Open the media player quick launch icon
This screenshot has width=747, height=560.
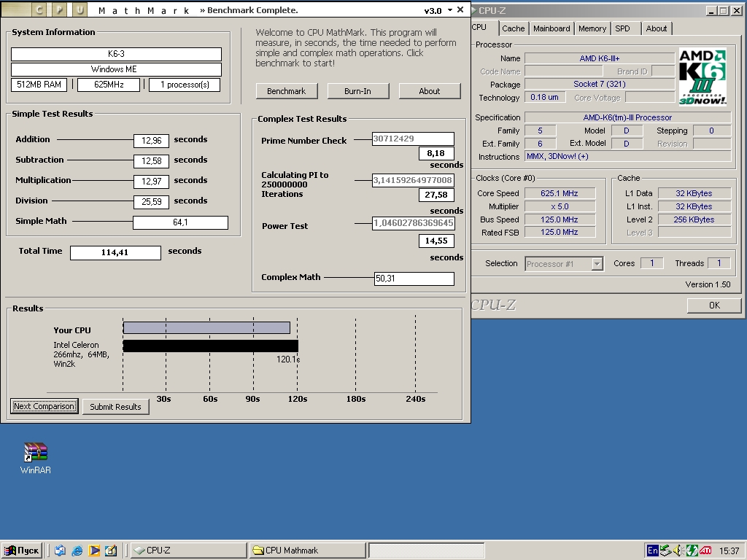(94, 551)
